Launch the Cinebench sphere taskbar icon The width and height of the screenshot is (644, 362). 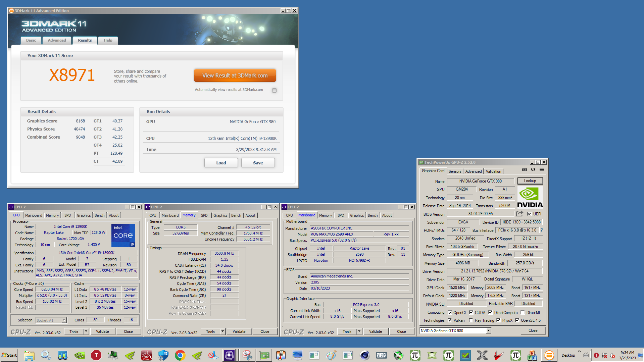365,355
